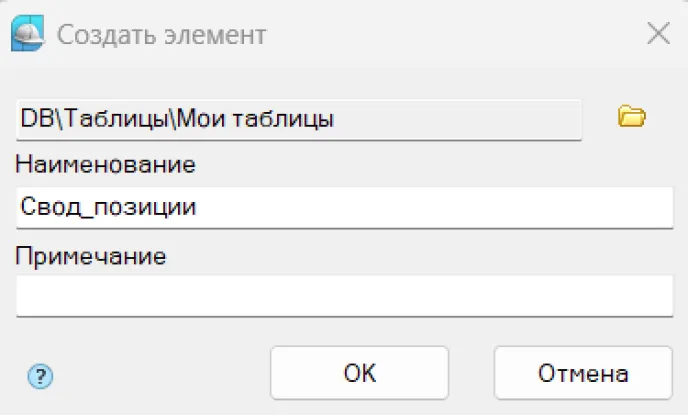Click the Свод_позиции text in the name field
Viewport: 688px width, 415px height.
tap(107, 208)
